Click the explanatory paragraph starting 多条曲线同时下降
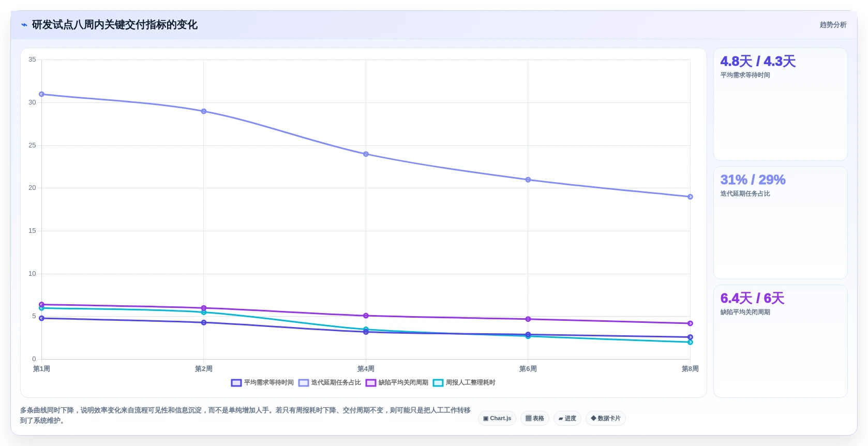Screen dimensions: 868x446 pos(246,415)
